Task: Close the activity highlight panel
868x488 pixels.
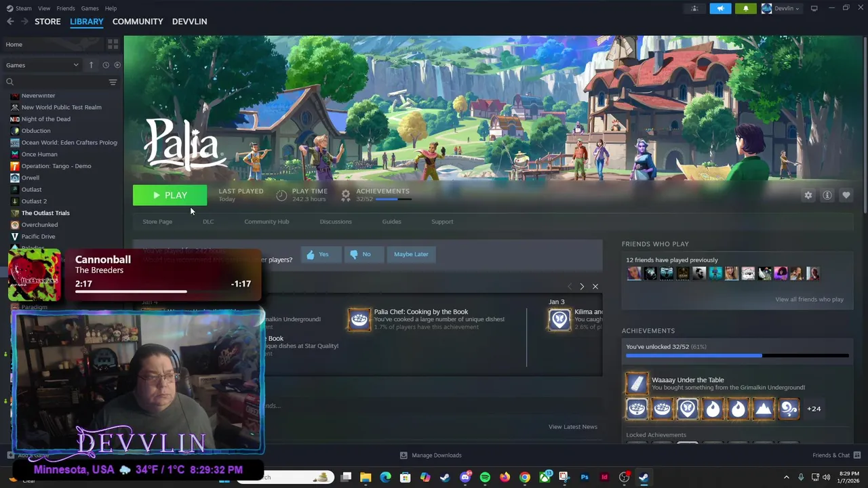Action: 595,287
